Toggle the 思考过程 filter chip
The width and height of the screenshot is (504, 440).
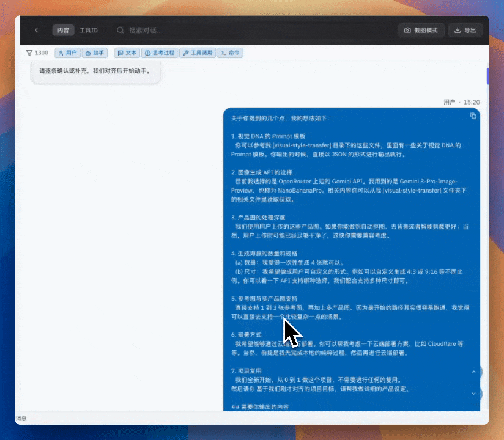tap(160, 53)
